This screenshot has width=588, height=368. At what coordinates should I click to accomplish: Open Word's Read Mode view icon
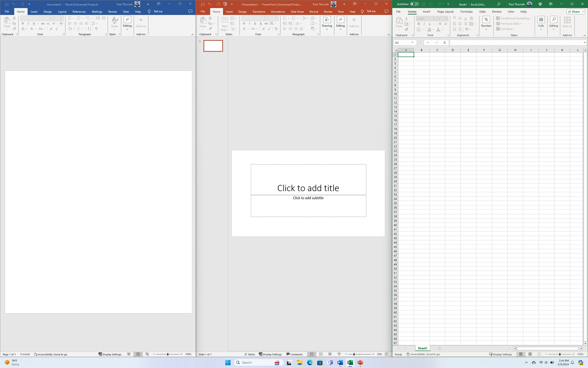point(129,354)
